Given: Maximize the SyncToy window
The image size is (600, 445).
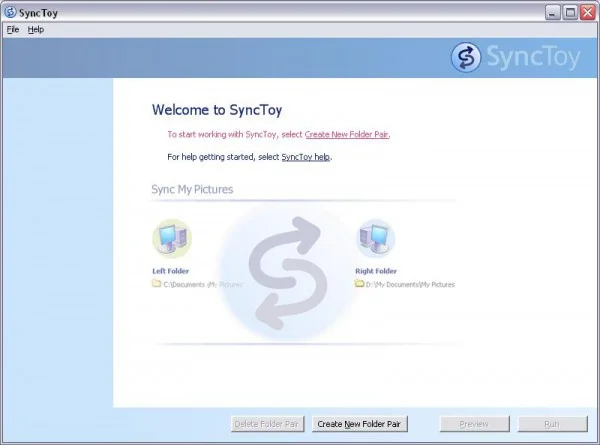Looking at the screenshot, I should (570, 13).
